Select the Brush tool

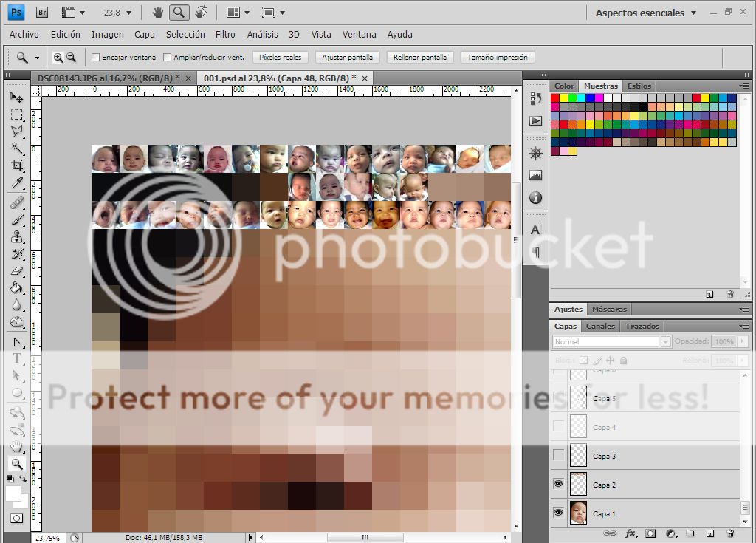click(16, 219)
